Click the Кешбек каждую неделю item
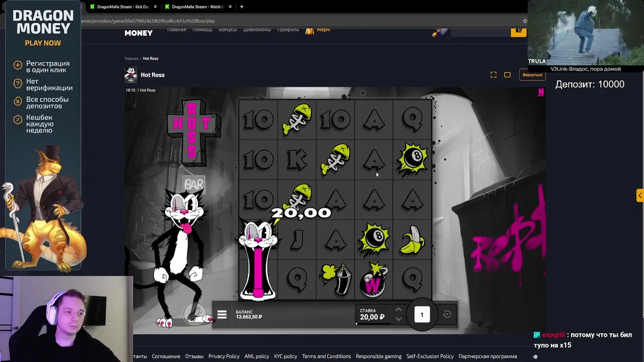 tap(34, 124)
